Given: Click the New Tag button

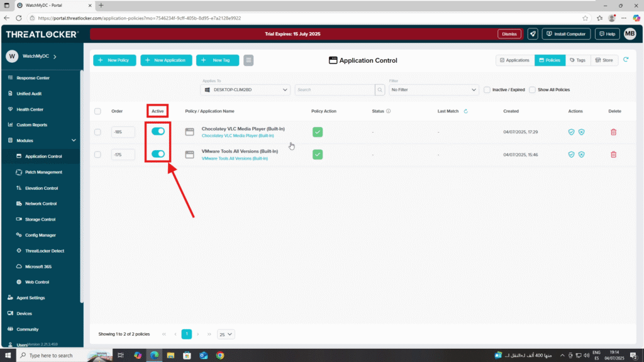Looking at the screenshot, I should [x=217, y=60].
